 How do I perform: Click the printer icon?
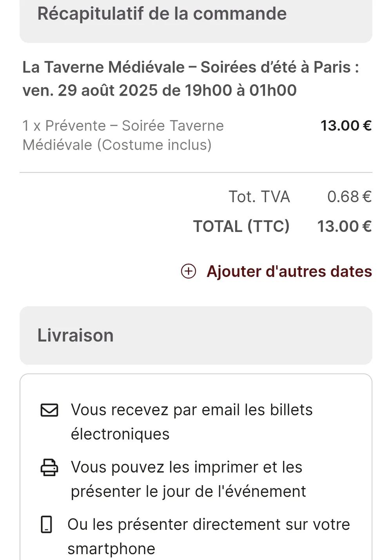(x=49, y=468)
